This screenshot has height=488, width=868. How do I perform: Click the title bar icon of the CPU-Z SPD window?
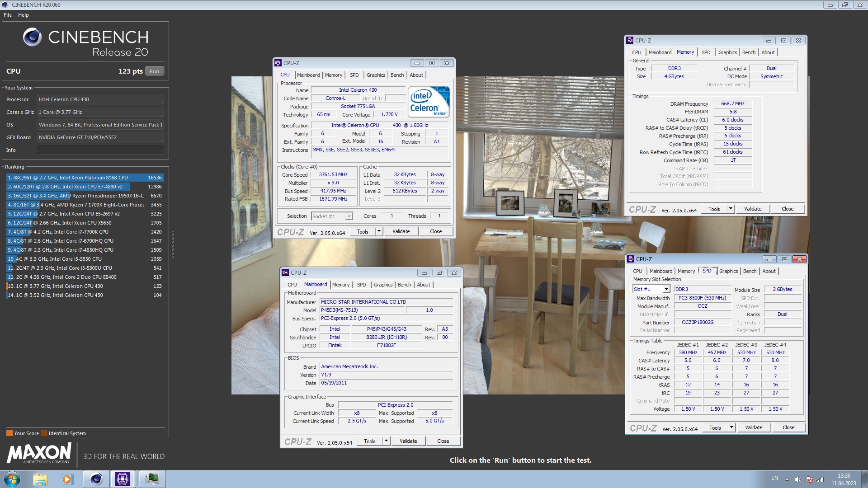[631, 259]
